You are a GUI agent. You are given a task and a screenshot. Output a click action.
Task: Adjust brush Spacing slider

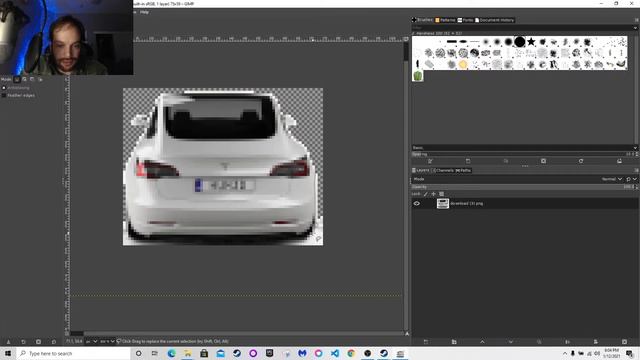coord(524,154)
